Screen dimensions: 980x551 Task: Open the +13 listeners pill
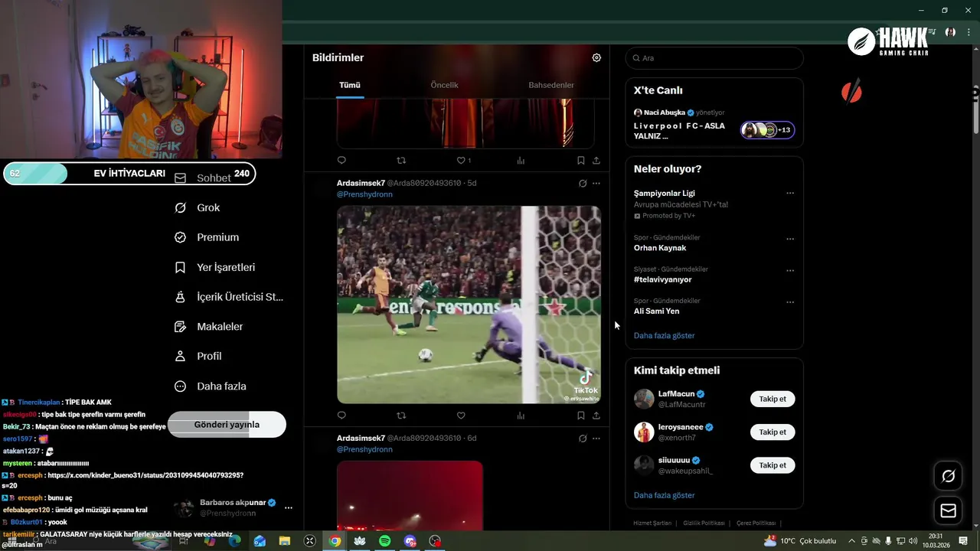(x=768, y=130)
